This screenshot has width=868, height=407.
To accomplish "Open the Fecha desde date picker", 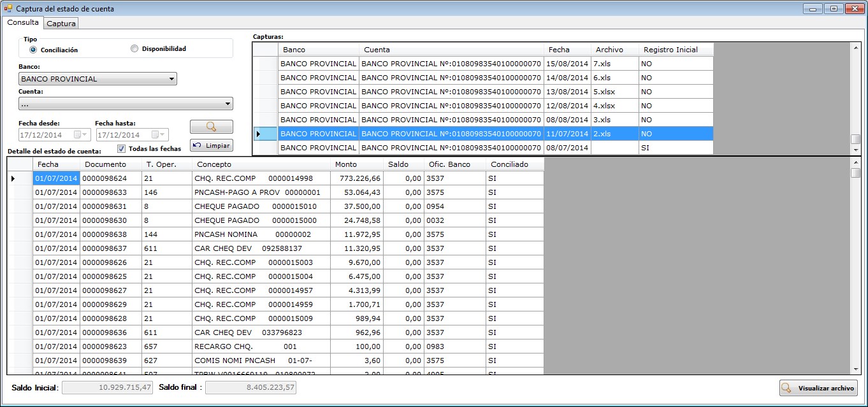I will tap(82, 134).
